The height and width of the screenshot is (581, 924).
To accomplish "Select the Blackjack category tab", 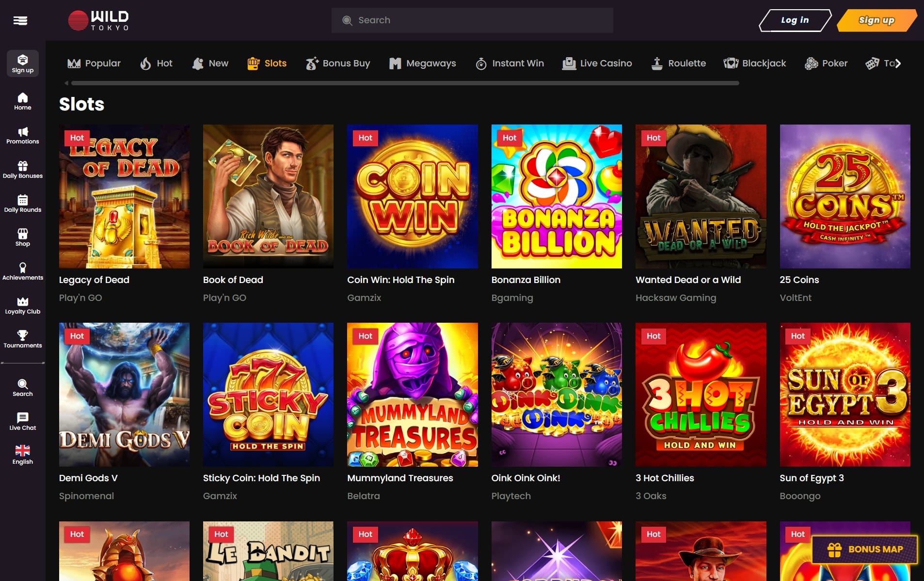I will click(x=755, y=63).
